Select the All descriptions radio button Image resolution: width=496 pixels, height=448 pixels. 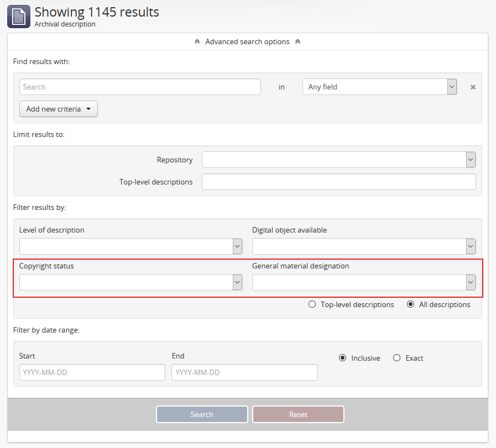[410, 304]
